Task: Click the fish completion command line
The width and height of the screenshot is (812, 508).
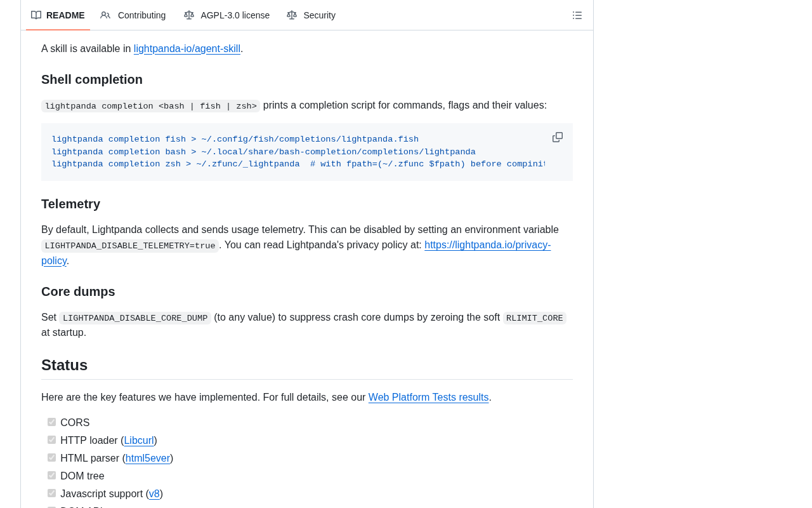Action: [x=235, y=140]
